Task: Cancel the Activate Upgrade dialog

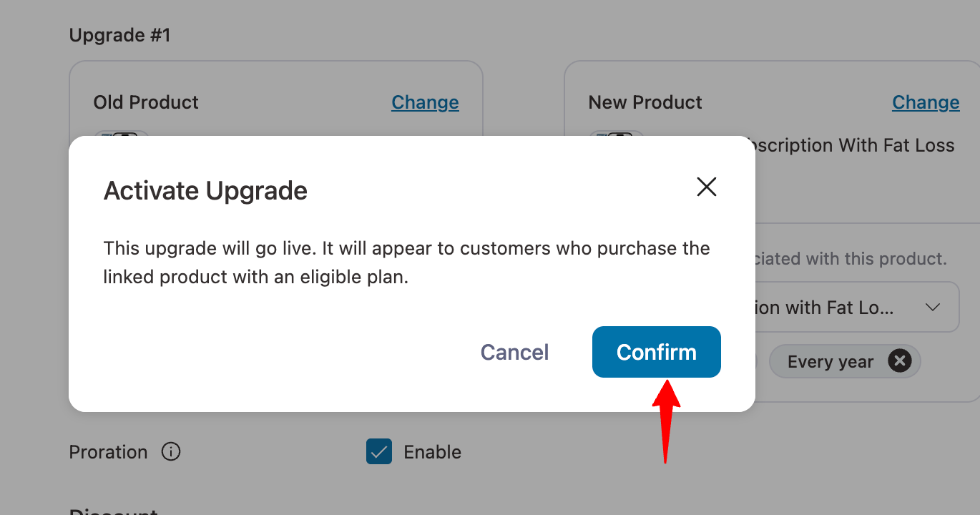Action: (514, 351)
